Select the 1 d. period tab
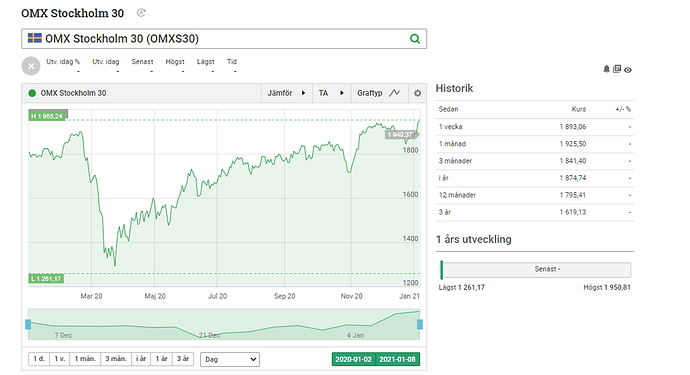Image resolution: width=690 pixels, height=375 pixels. click(x=39, y=359)
